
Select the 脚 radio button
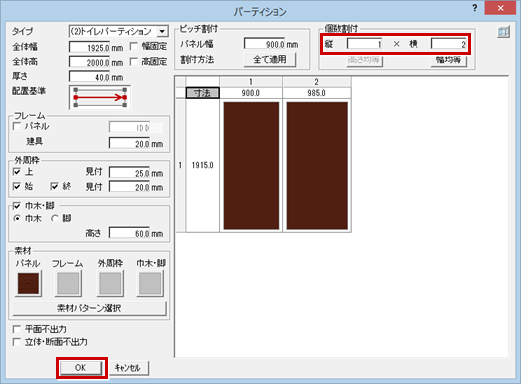[55, 218]
